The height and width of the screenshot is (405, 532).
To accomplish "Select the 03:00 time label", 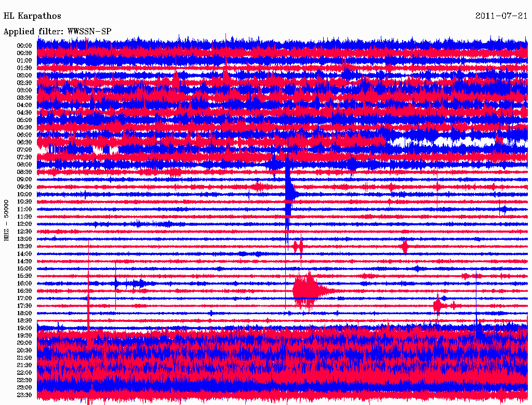I will pyautogui.click(x=24, y=90).
